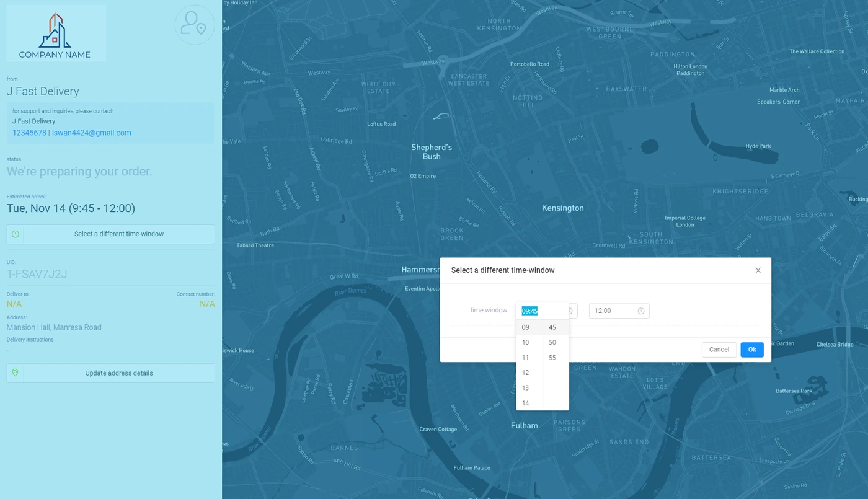
Task: Call support phone number 12345678
Action: tap(29, 133)
